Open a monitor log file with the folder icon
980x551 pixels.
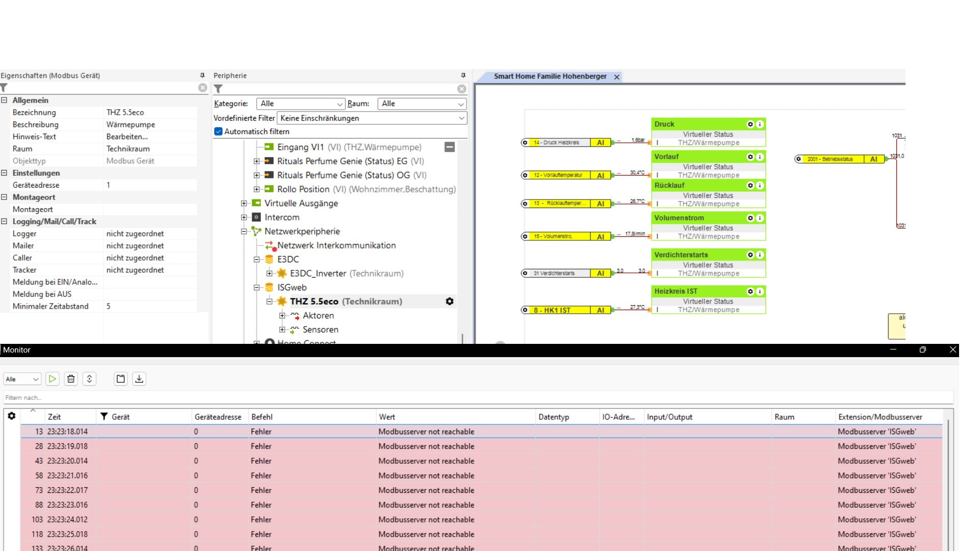(120, 379)
